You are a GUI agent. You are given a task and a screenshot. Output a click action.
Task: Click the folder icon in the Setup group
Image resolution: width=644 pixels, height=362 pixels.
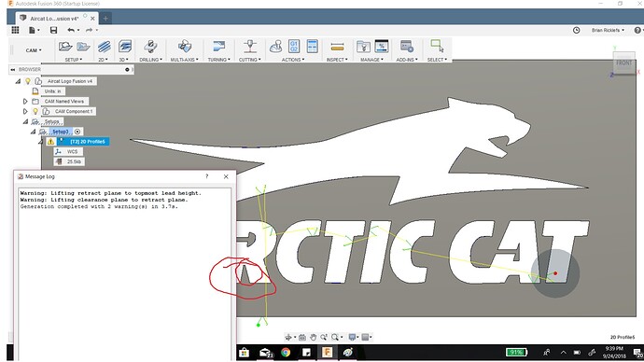coord(83,47)
